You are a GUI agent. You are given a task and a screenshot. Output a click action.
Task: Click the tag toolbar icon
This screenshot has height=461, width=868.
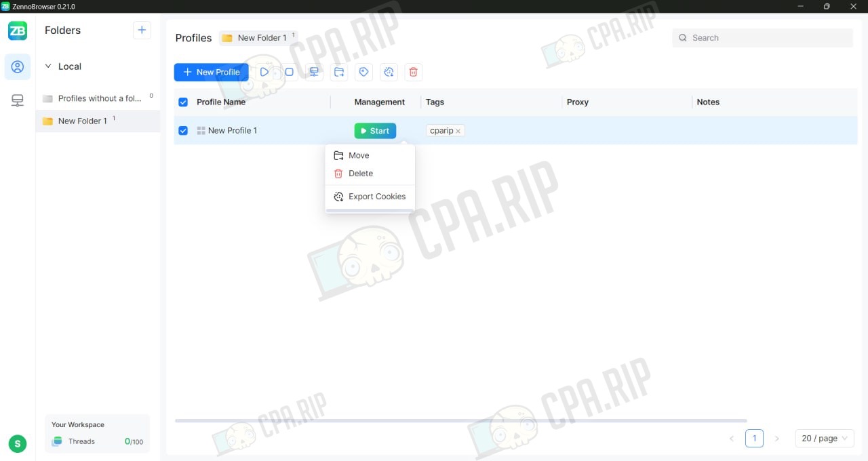pyautogui.click(x=364, y=72)
